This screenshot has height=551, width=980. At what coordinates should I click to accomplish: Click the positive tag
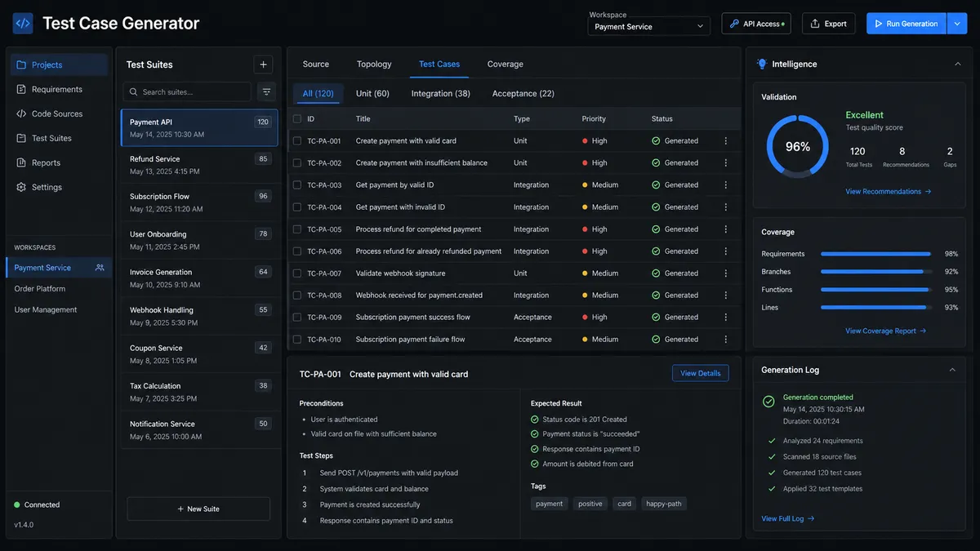590,504
